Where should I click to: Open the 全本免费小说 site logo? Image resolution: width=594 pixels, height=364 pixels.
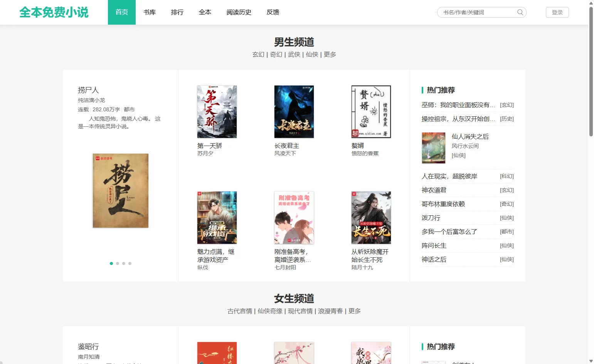54,12
